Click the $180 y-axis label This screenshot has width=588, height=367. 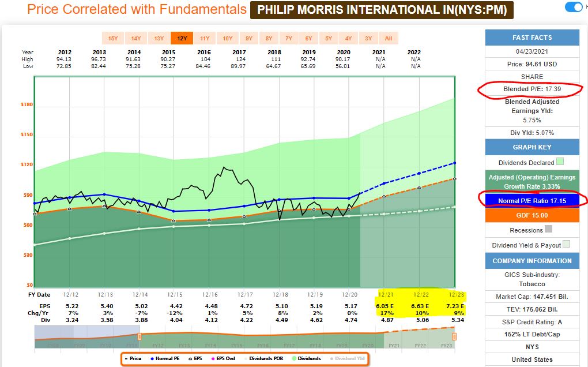[27, 104]
